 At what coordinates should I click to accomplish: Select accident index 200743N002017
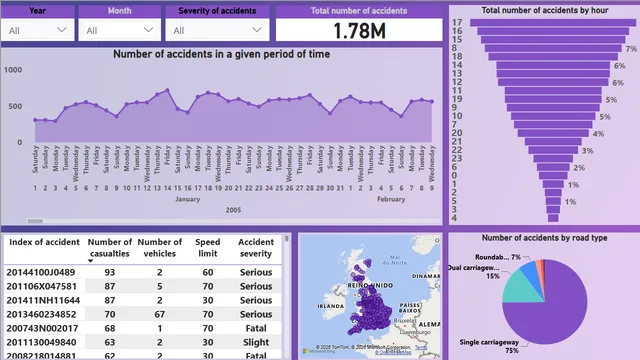click(42, 328)
